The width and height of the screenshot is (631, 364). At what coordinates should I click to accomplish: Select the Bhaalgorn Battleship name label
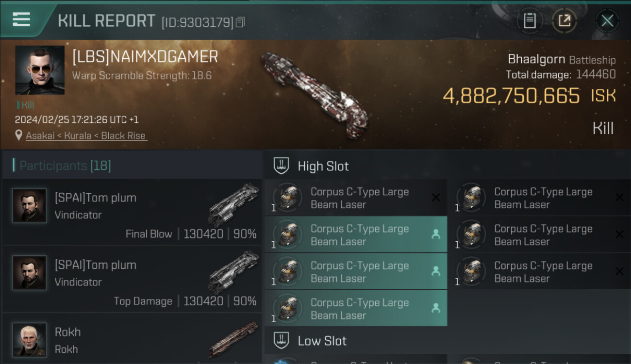point(561,60)
